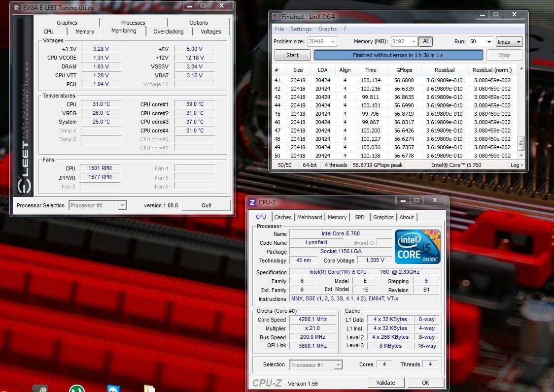Select the Monitoring tab in E-LEET
The width and height of the screenshot is (554, 392).
(124, 31)
